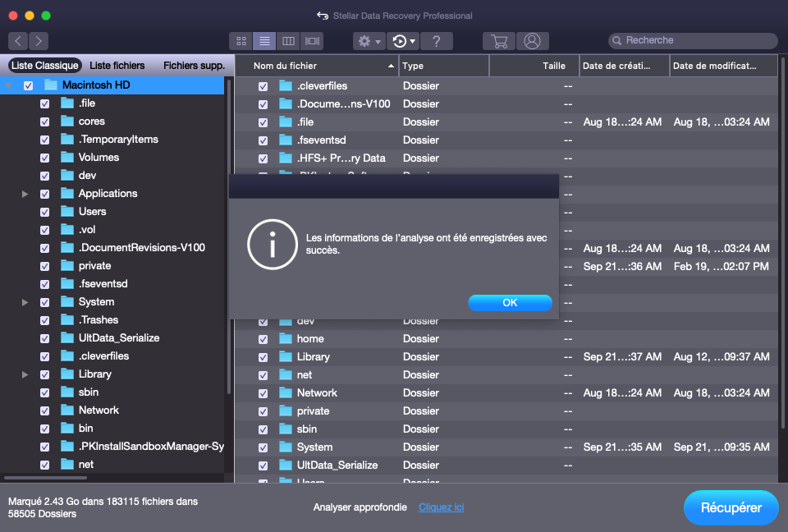Uncheck .Trashes checkbox in tree
The image size is (788, 532).
pos(44,320)
